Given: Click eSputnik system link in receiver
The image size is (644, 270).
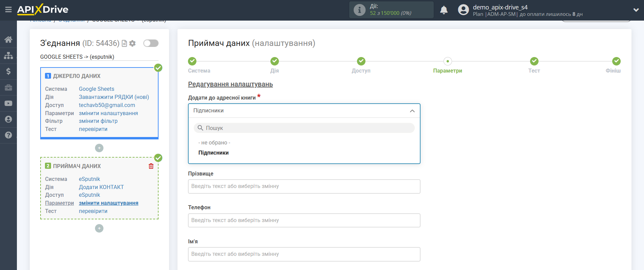Looking at the screenshot, I should coord(89,179).
